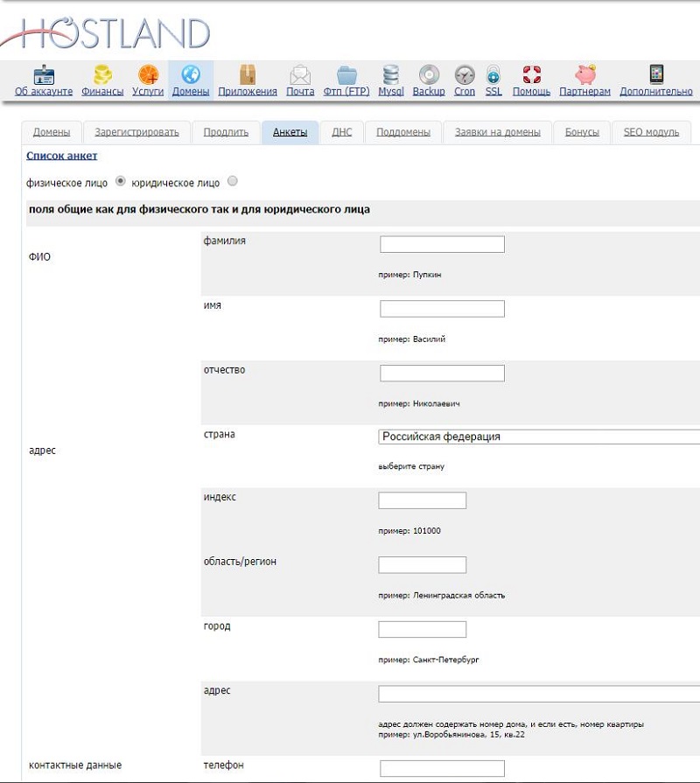Focus the индекс input field
700x783 pixels.
pyautogui.click(x=423, y=500)
